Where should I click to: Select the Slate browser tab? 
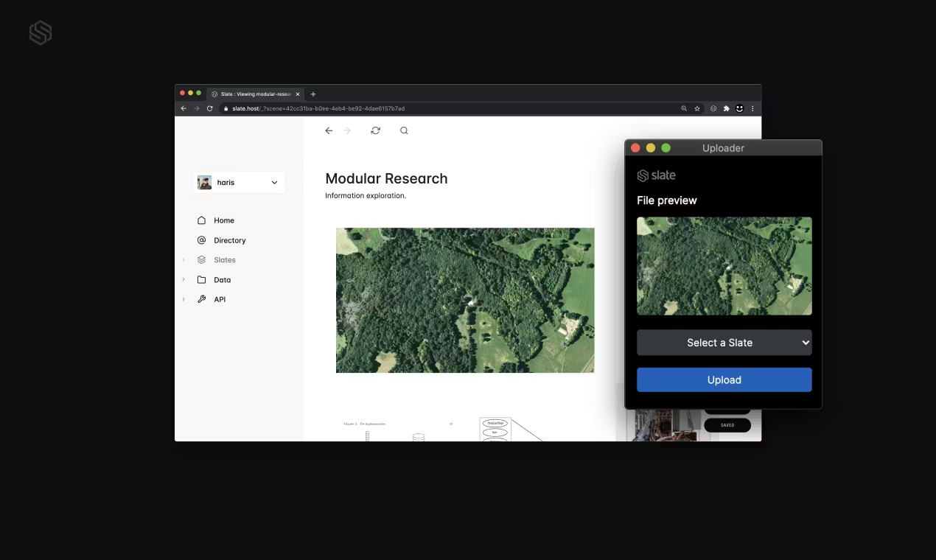[x=254, y=94]
